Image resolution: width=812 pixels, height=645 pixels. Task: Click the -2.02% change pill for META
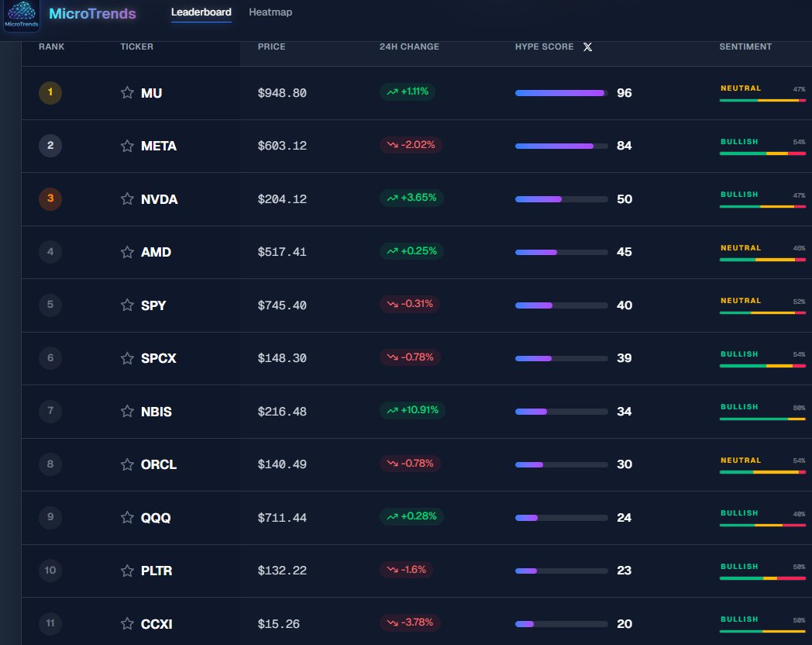click(411, 145)
